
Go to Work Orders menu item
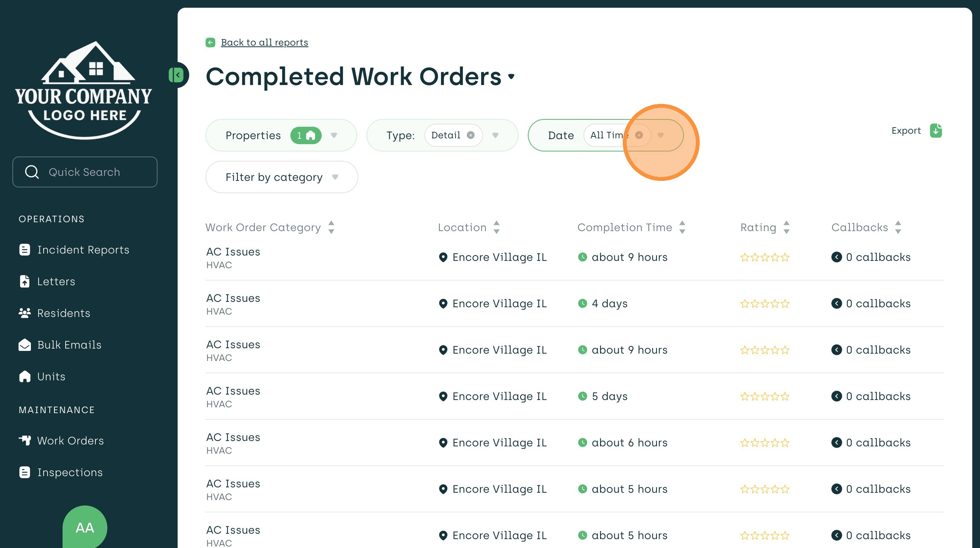tap(70, 441)
